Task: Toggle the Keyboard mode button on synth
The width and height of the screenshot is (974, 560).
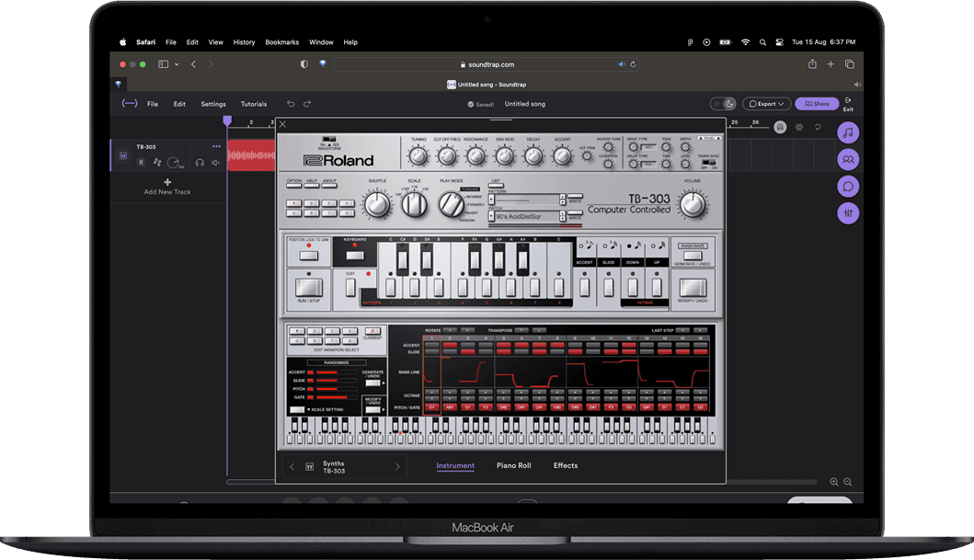Action: pyautogui.click(x=354, y=254)
